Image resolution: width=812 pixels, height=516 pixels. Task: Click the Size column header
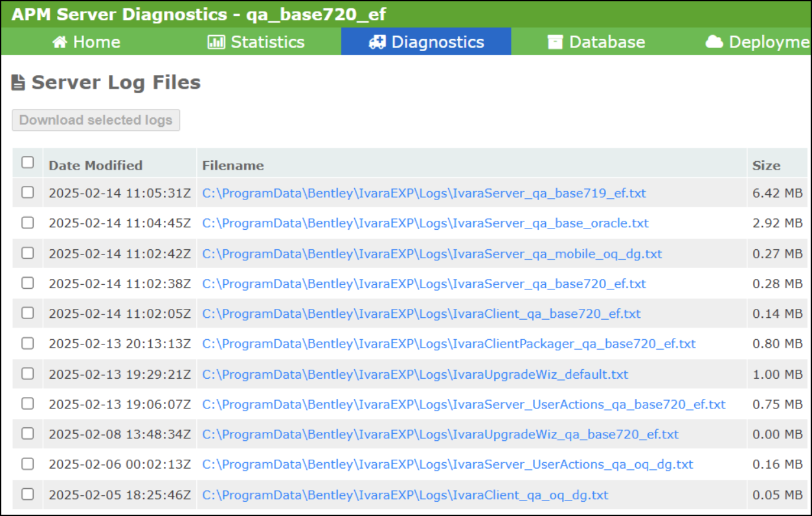pos(766,165)
